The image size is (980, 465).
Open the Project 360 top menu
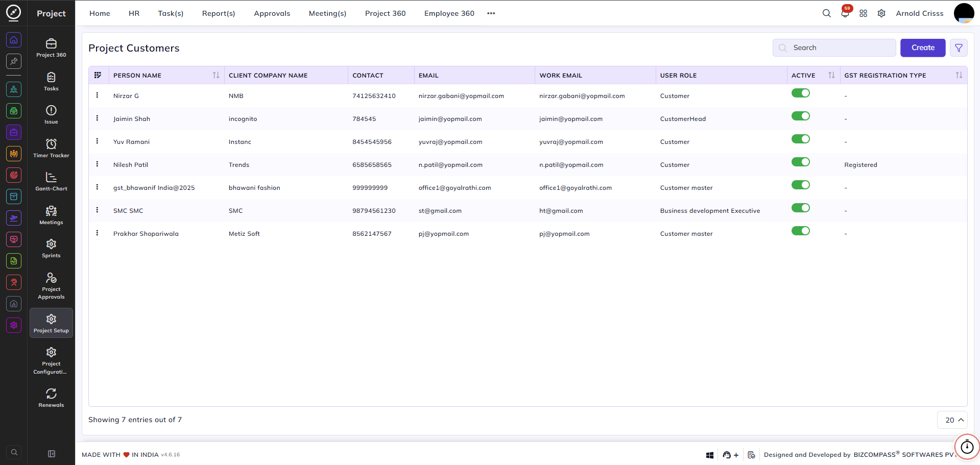point(385,13)
